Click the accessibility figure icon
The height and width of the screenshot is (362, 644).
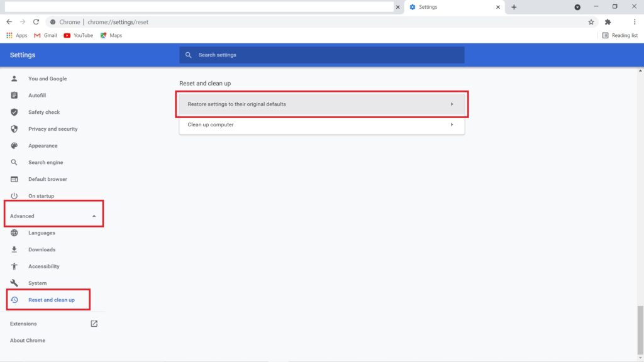(x=14, y=266)
